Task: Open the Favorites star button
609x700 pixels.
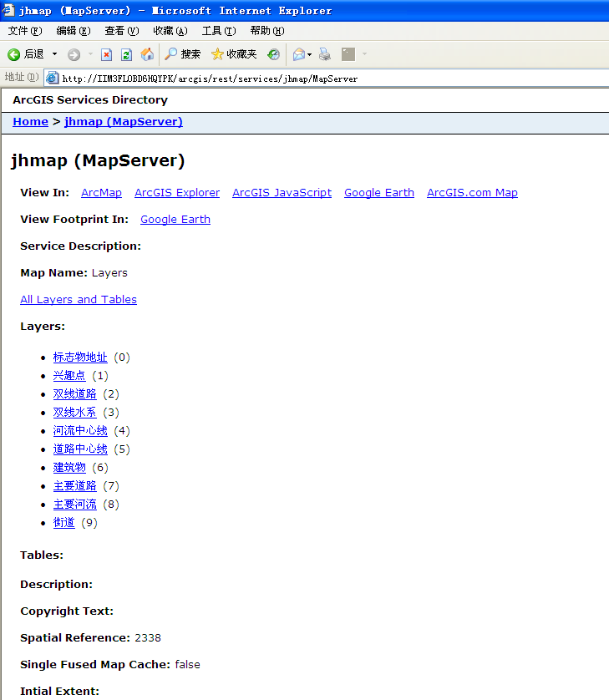Action: point(234,54)
